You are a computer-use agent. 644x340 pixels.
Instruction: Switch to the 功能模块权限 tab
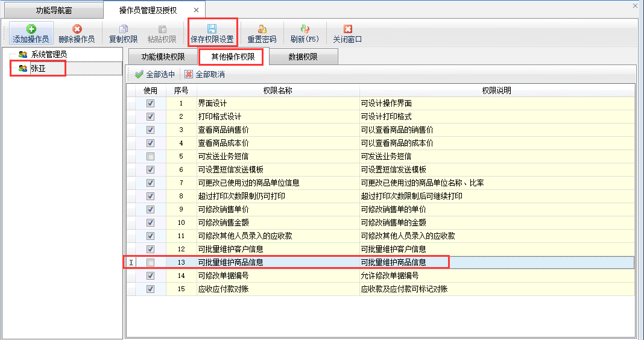[x=162, y=57]
